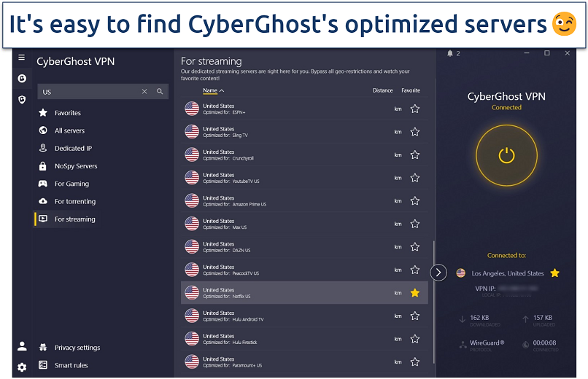Click the 157 KB uploaded value
Screen dimensions: 588x379
click(543, 318)
